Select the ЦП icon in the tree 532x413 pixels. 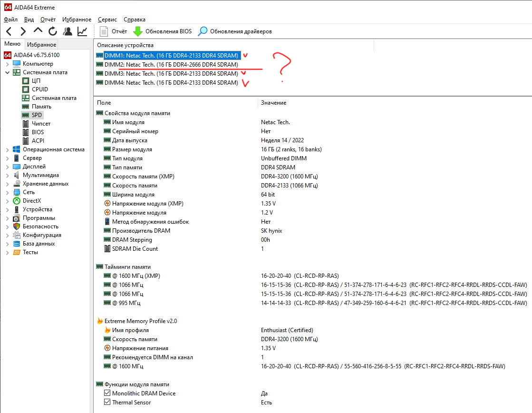pyautogui.click(x=26, y=81)
